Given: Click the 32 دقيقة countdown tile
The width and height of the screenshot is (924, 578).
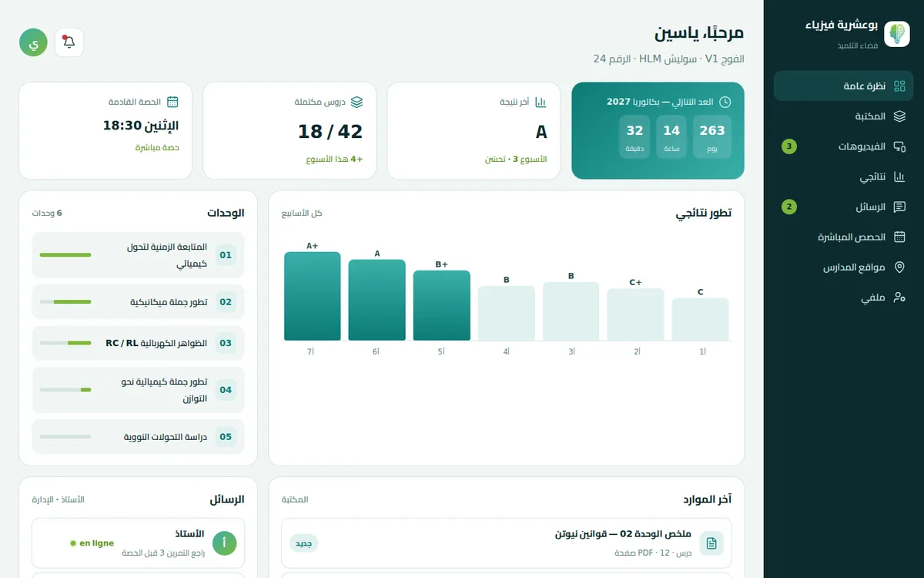Looking at the screenshot, I should [634, 137].
